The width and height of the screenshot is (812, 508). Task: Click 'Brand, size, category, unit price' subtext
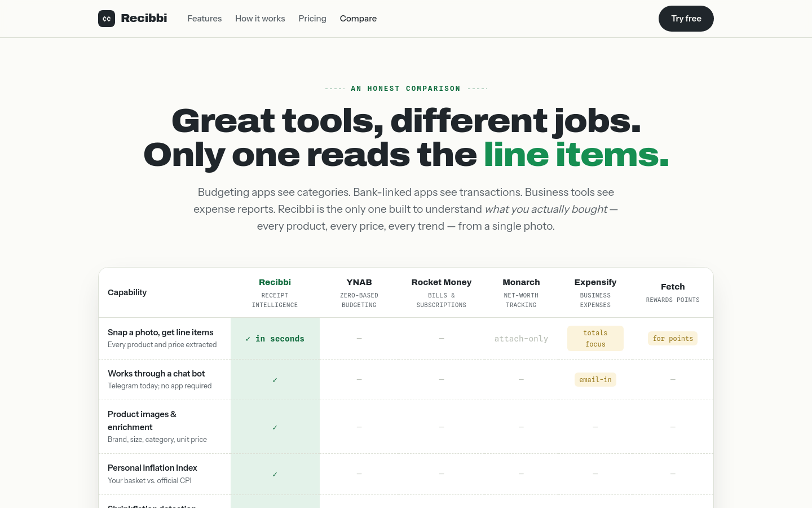point(157,440)
